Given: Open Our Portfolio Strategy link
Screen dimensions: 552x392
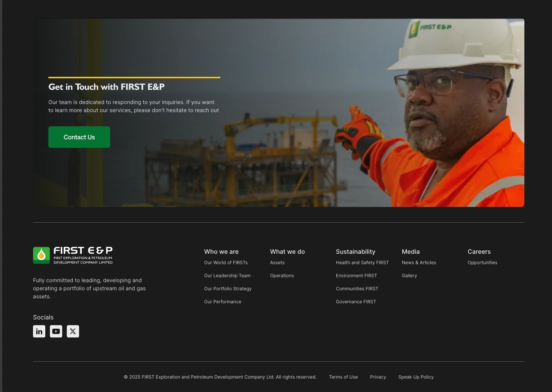Looking at the screenshot, I should tap(228, 289).
